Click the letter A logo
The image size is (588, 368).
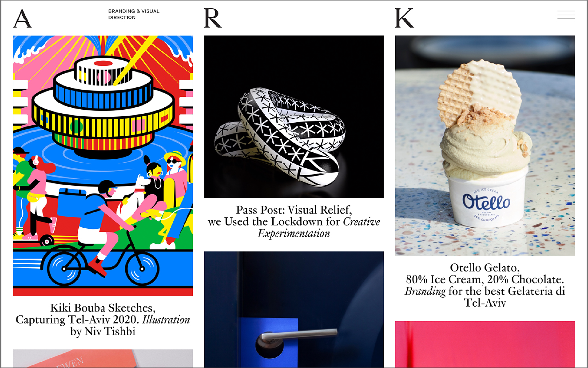(22, 18)
